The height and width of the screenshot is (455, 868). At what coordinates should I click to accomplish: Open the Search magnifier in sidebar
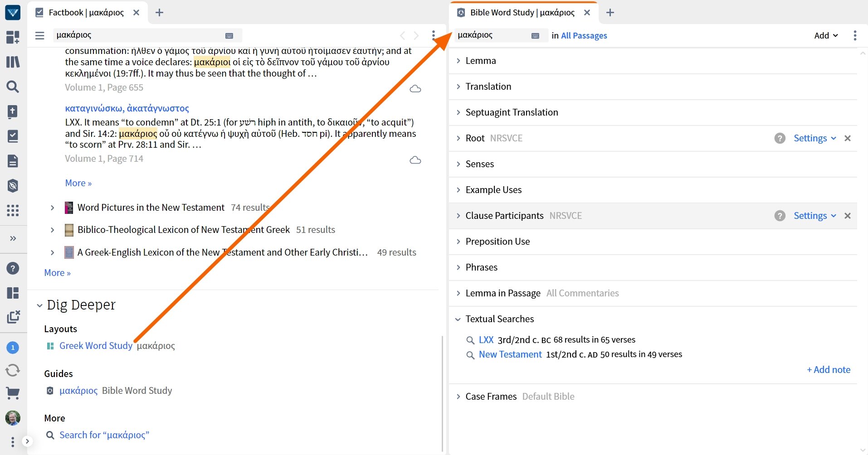pos(13,87)
